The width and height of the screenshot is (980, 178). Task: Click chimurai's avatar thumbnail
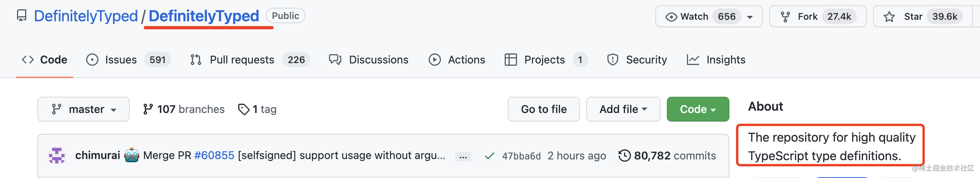coord(57,156)
